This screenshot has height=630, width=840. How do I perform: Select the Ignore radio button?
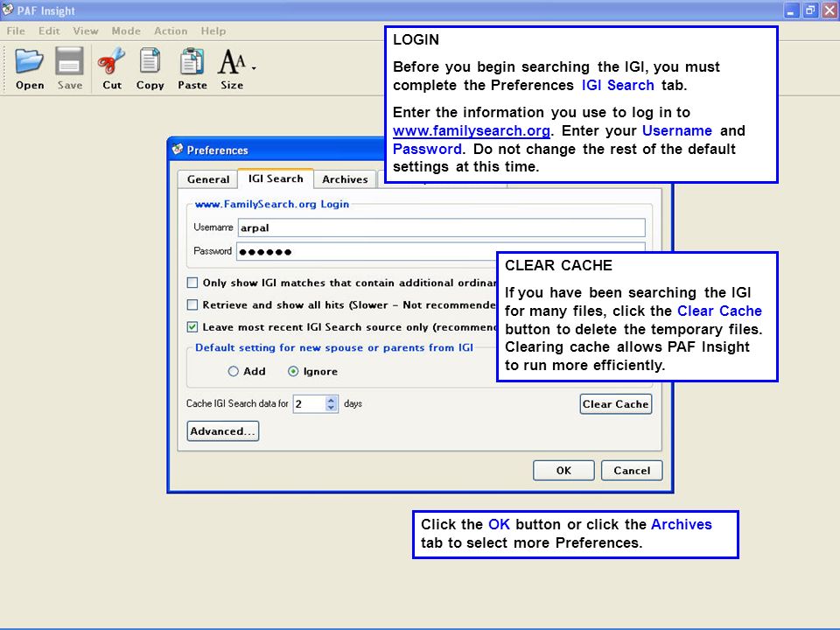(x=293, y=371)
